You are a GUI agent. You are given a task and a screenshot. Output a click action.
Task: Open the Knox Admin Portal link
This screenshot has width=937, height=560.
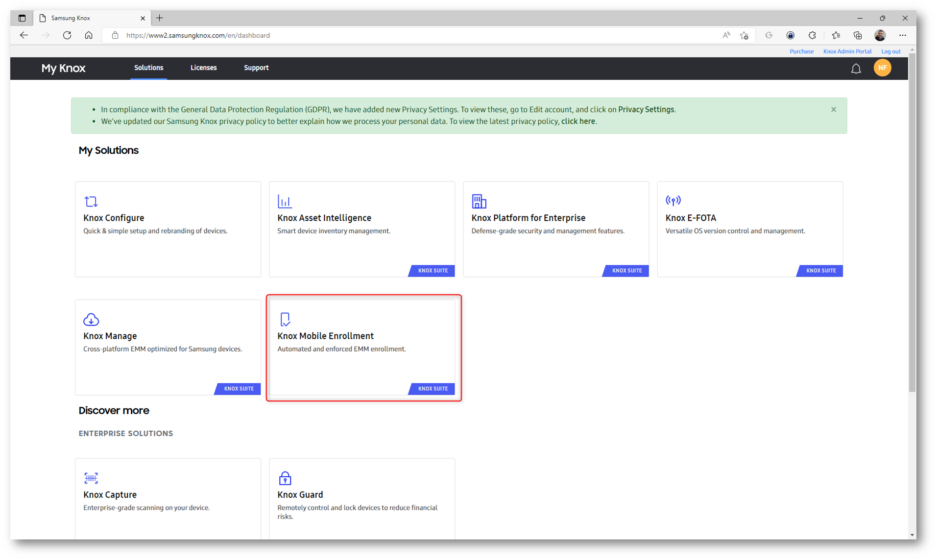[x=847, y=51]
